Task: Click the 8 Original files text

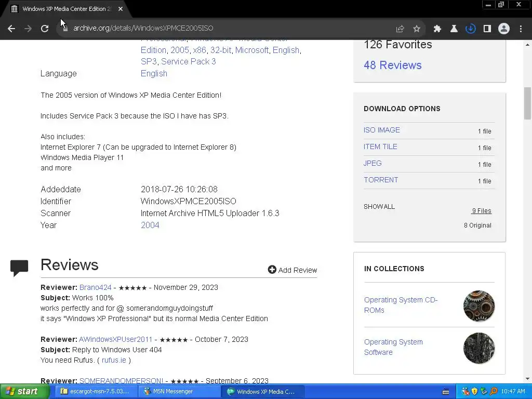Action: (x=477, y=225)
